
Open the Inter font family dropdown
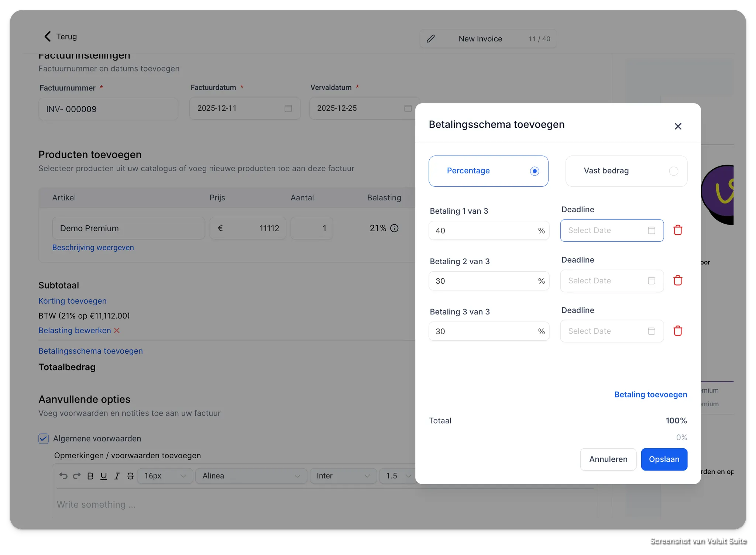pyautogui.click(x=343, y=476)
